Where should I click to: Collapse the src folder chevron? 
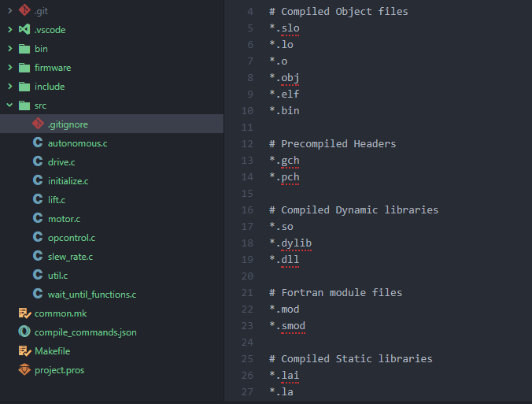click(10, 106)
